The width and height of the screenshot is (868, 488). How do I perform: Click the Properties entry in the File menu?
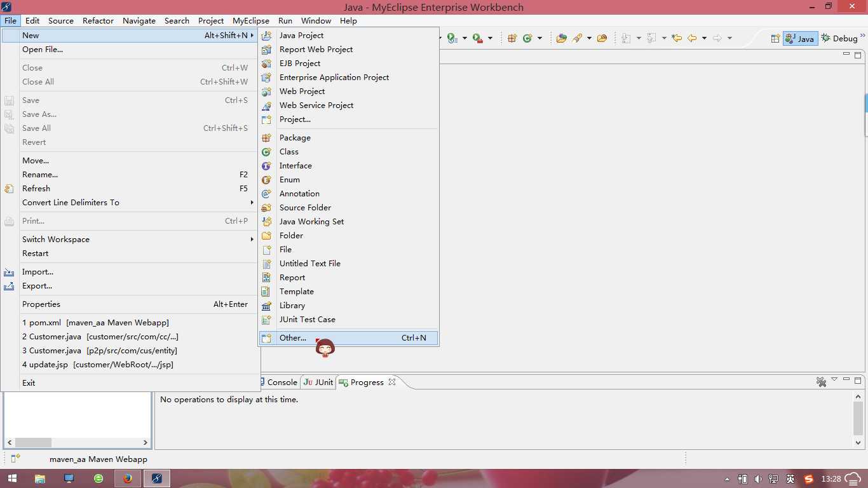tap(130, 304)
